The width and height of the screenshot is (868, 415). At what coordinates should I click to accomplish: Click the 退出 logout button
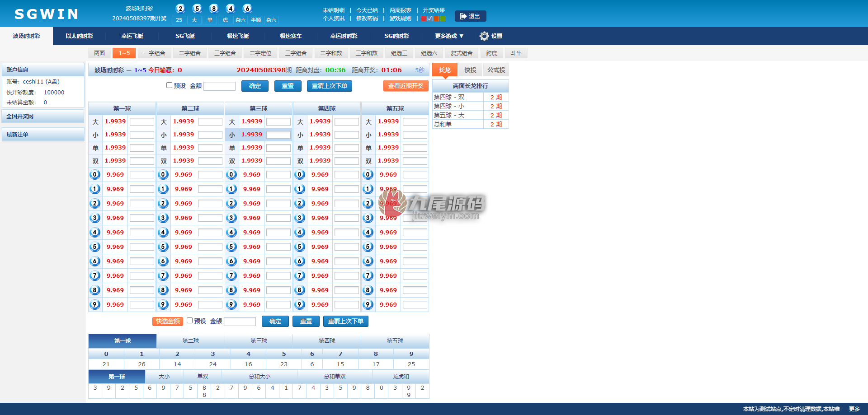(x=470, y=16)
